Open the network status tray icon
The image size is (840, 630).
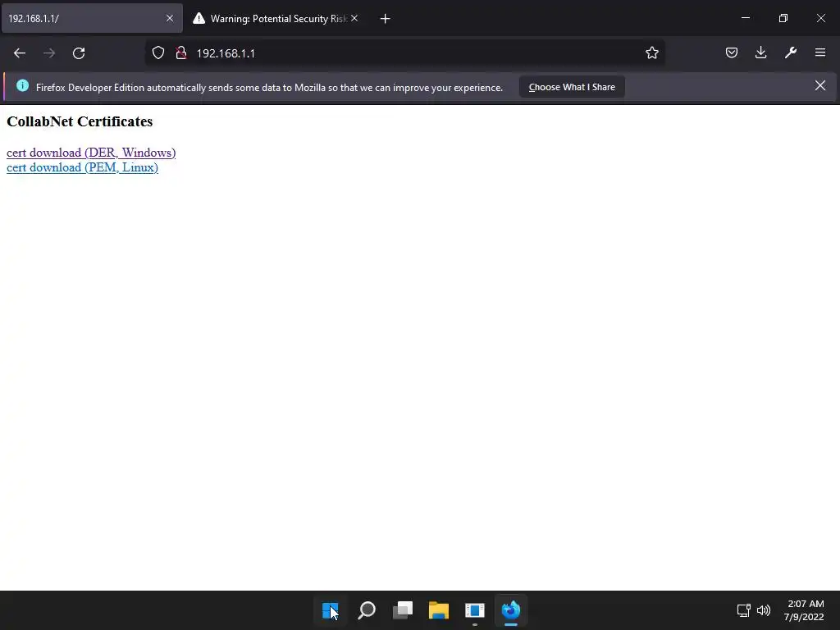coord(743,610)
